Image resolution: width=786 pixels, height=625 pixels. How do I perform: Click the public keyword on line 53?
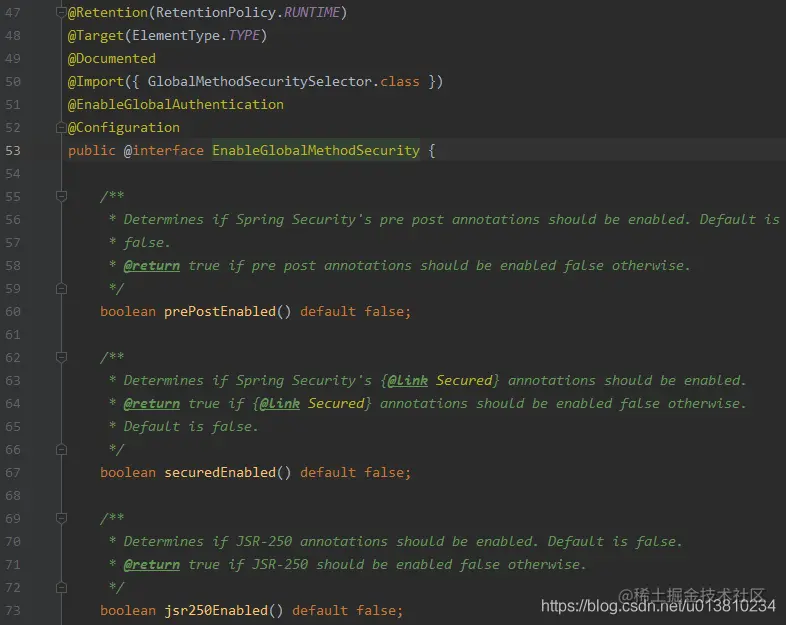click(92, 150)
